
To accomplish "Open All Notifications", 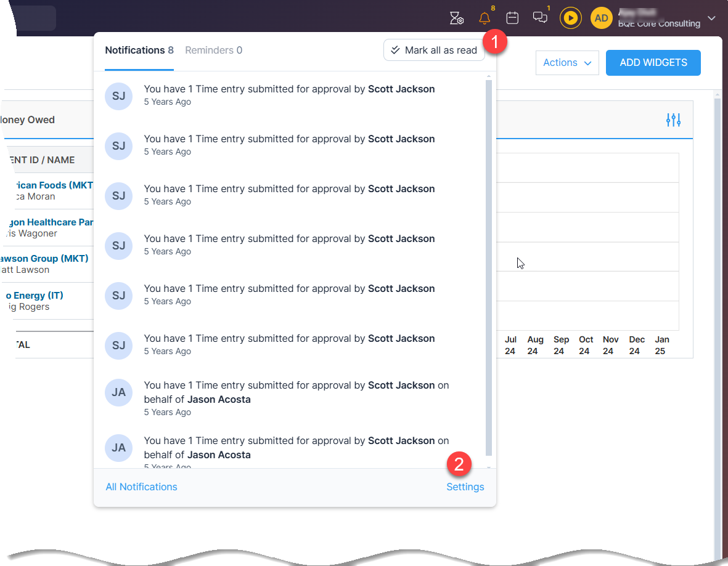I will tap(141, 487).
